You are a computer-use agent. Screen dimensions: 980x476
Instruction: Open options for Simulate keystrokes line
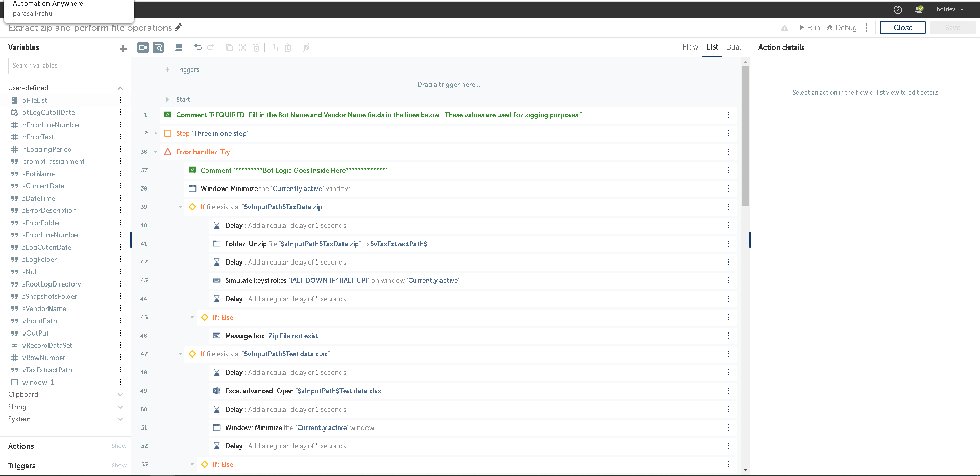pos(728,280)
